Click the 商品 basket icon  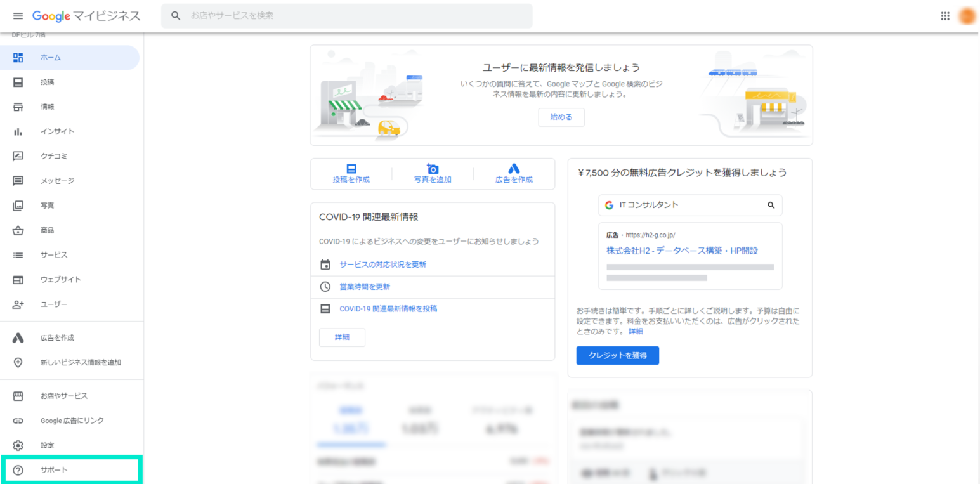coord(18,230)
